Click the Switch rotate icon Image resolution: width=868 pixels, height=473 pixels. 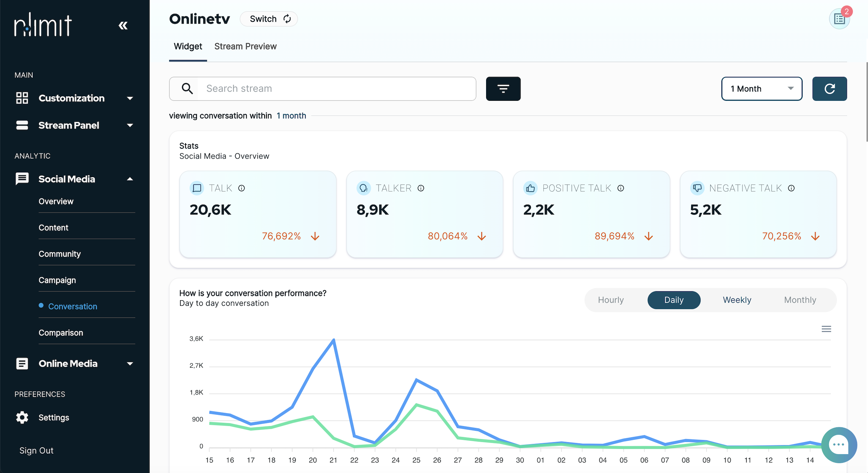click(x=287, y=19)
